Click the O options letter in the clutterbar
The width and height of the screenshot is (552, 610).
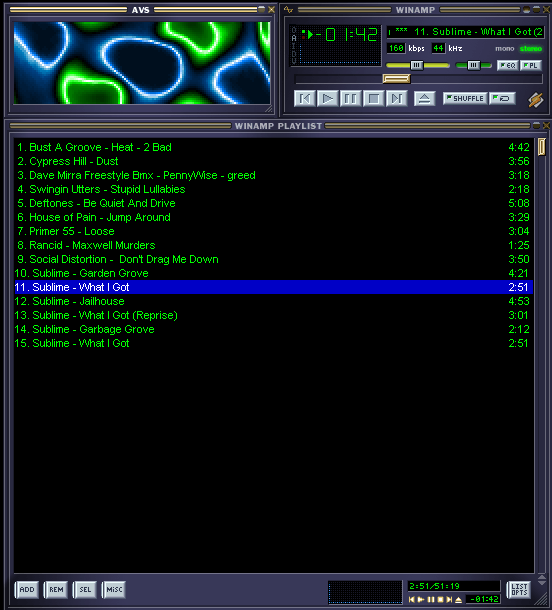[294, 30]
